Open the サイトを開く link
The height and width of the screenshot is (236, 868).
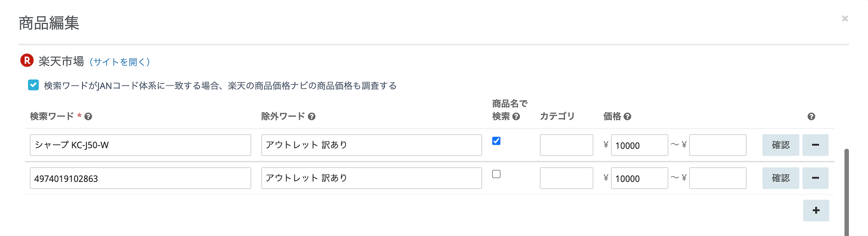pyautogui.click(x=119, y=62)
